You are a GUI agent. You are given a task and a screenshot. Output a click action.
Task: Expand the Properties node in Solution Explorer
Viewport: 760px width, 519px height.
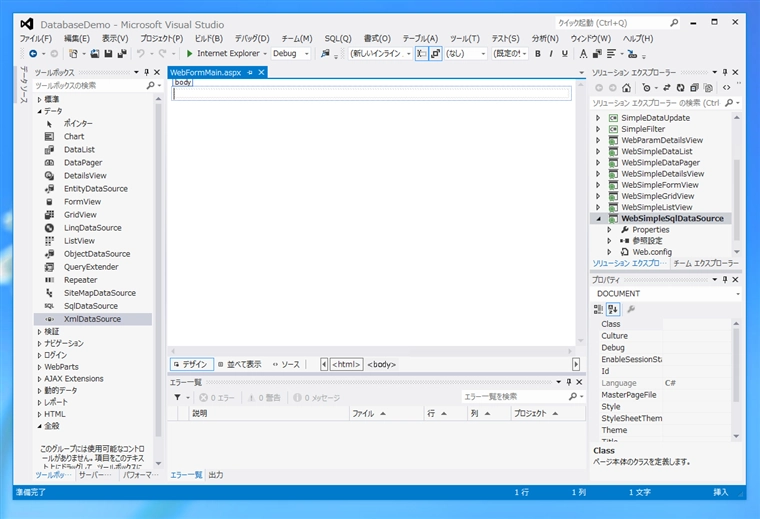[609, 230]
